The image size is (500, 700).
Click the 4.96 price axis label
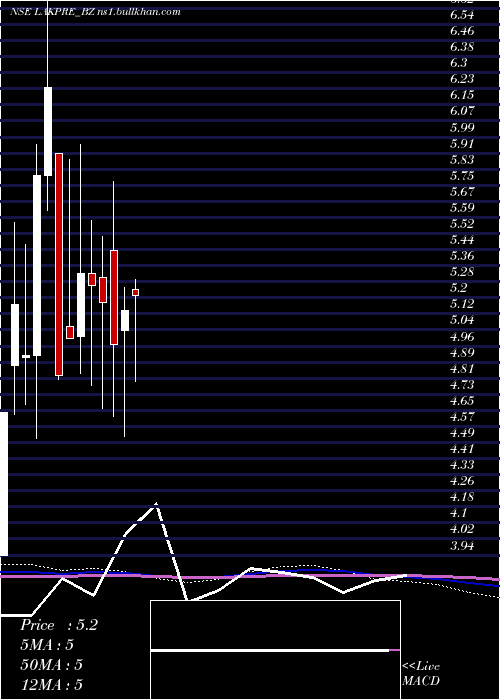[462, 336]
